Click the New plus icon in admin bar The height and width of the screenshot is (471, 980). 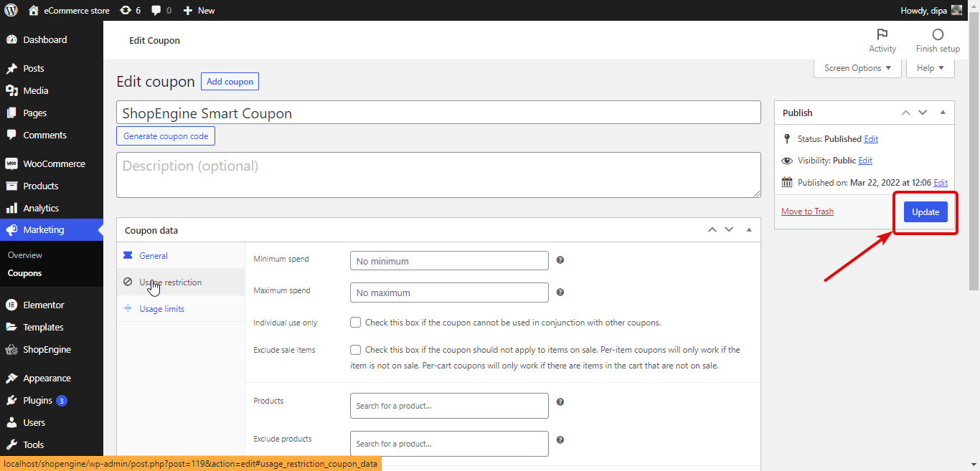click(188, 10)
